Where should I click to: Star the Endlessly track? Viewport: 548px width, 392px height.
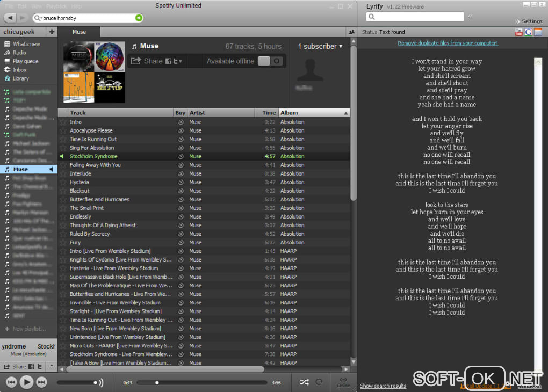point(63,216)
